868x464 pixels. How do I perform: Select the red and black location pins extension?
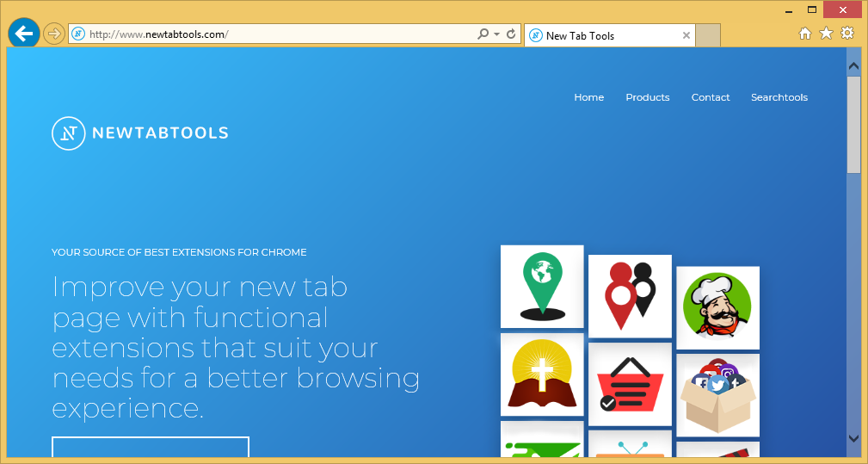(630, 295)
